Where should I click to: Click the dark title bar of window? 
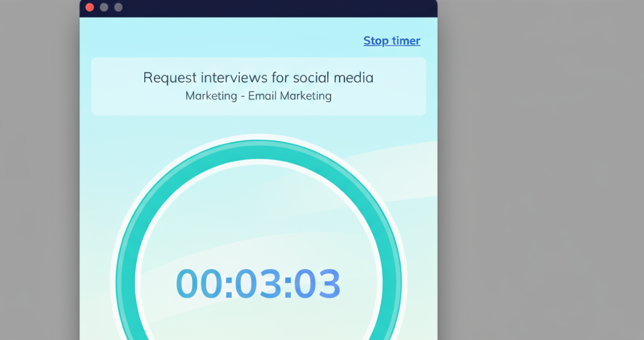pos(269,8)
